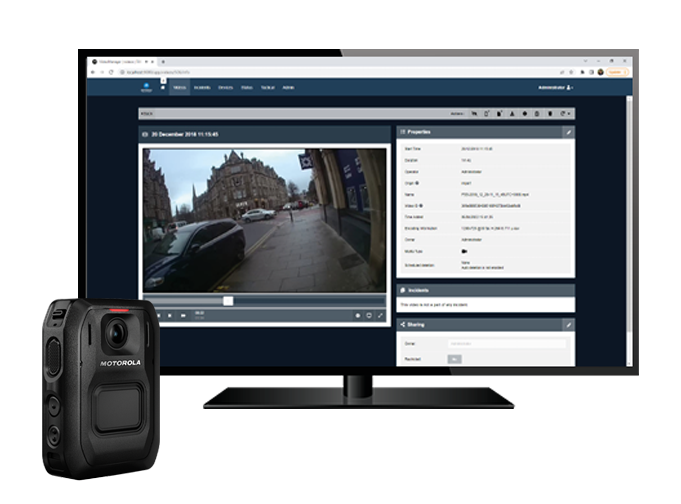Click the edit pencil icon in Sharing header
The image size is (681, 504).
569,325
